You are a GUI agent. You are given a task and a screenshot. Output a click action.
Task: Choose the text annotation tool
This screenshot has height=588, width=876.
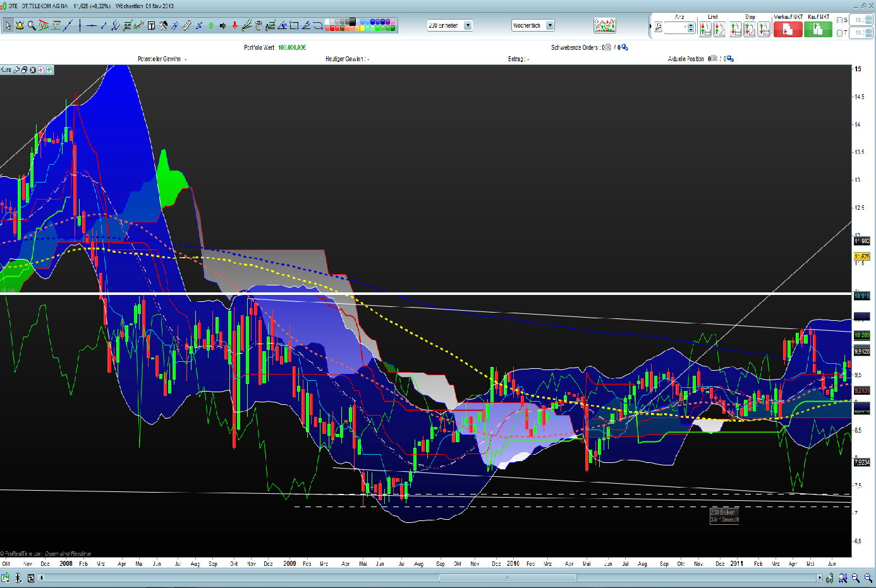(152, 26)
